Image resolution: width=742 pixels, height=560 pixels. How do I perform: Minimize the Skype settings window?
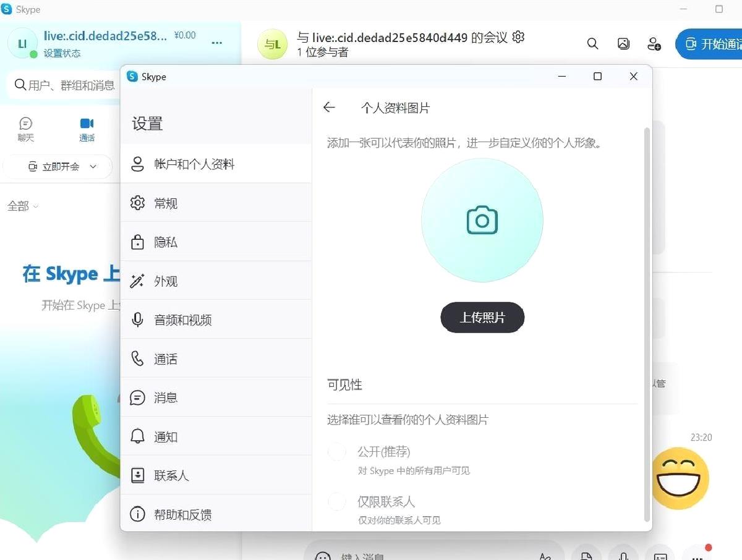[561, 76]
